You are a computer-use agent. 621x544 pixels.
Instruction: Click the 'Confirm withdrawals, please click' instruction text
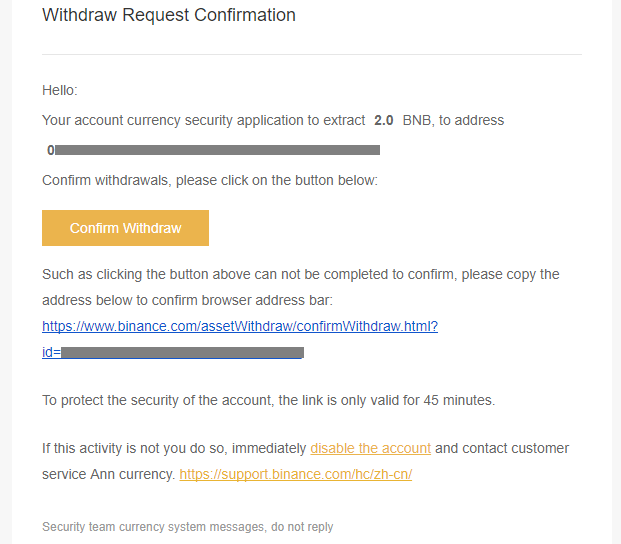pyautogui.click(x=210, y=181)
